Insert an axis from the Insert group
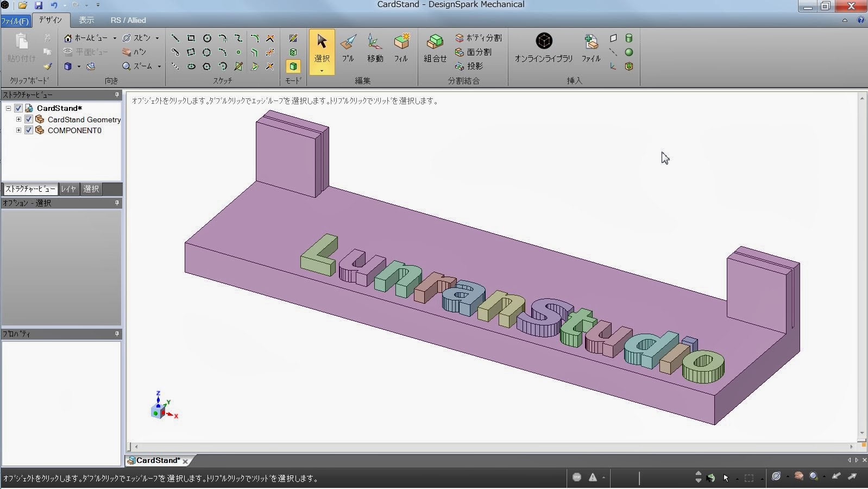This screenshot has height=489, width=868. click(x=613, y=52)
